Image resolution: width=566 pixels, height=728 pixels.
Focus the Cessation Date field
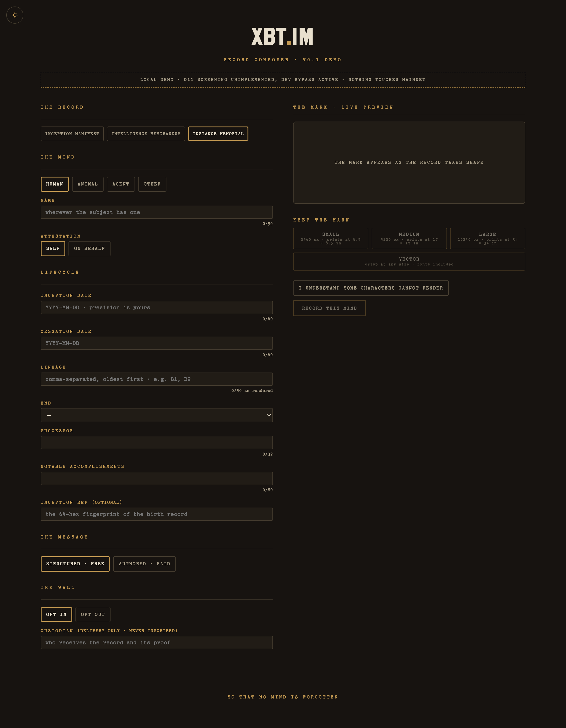[x=157, y=343]
